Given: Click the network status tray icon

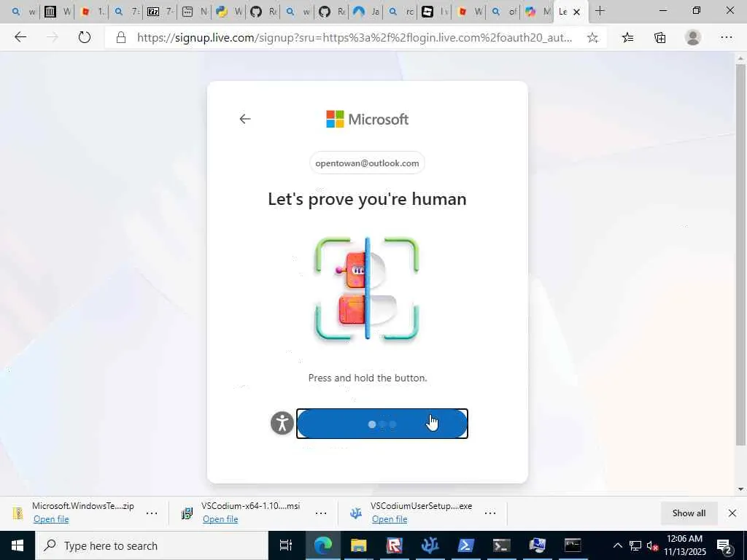Looking at the screenshot, I should pyautogui.click(x=635, y=545).
